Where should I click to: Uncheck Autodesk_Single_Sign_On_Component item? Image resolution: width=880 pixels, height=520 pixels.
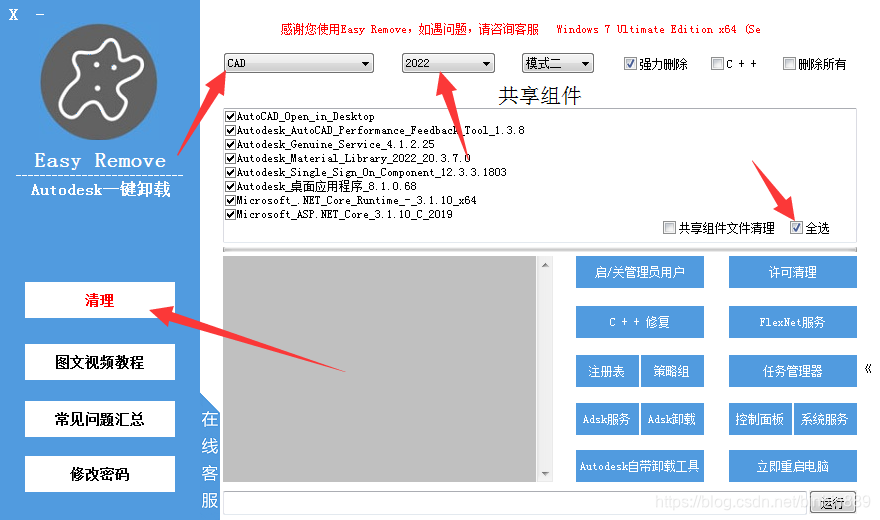pyautogui.click(x=230, y=173)
